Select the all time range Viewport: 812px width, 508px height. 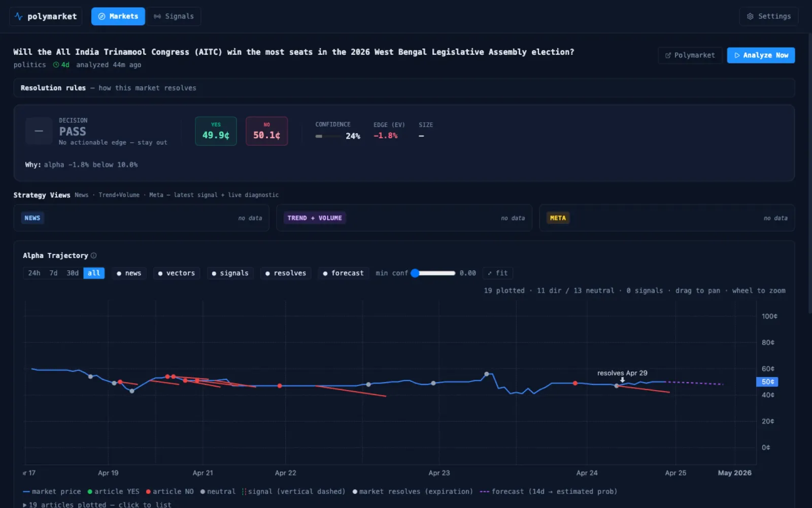click(94, 273)
